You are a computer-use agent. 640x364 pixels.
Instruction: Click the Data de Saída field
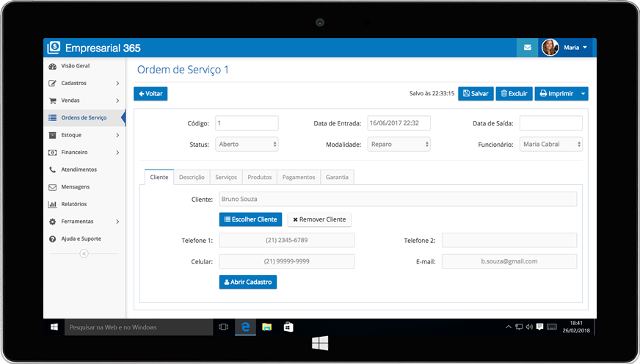coord(550,123)
